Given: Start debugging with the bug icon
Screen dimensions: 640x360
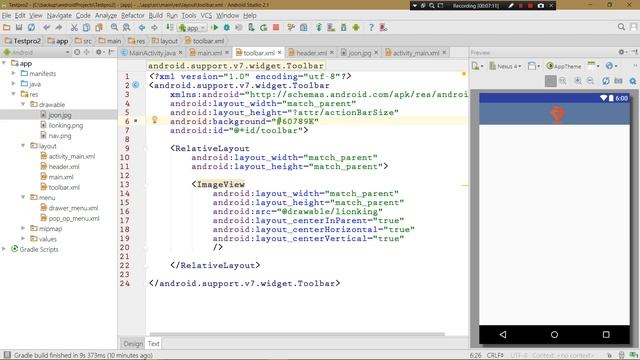Looking at the screenshot, I should tap(227, 28).
